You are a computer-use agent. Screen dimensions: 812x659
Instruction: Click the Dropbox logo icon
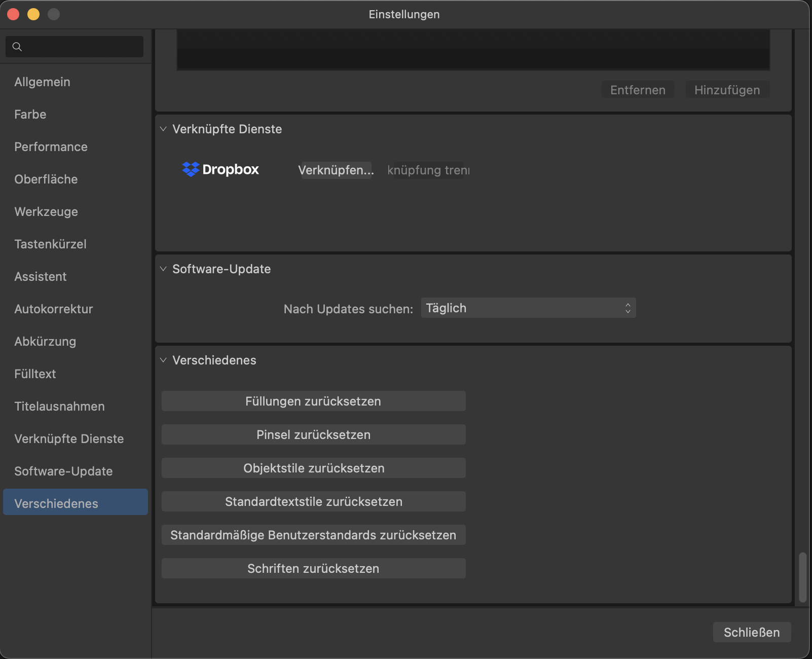[x=191, y=169]
